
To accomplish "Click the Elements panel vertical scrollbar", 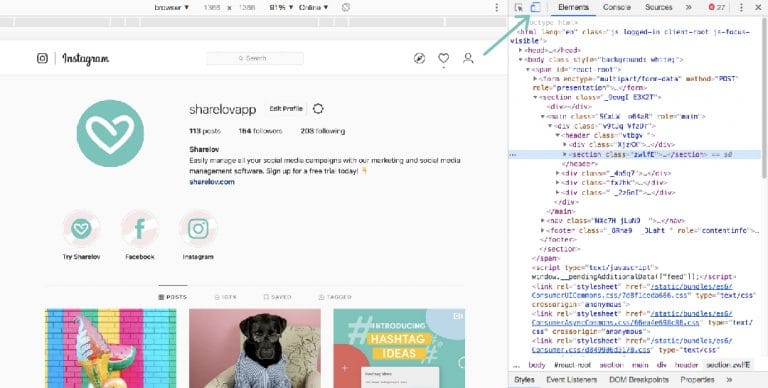I will coord(765,98).
